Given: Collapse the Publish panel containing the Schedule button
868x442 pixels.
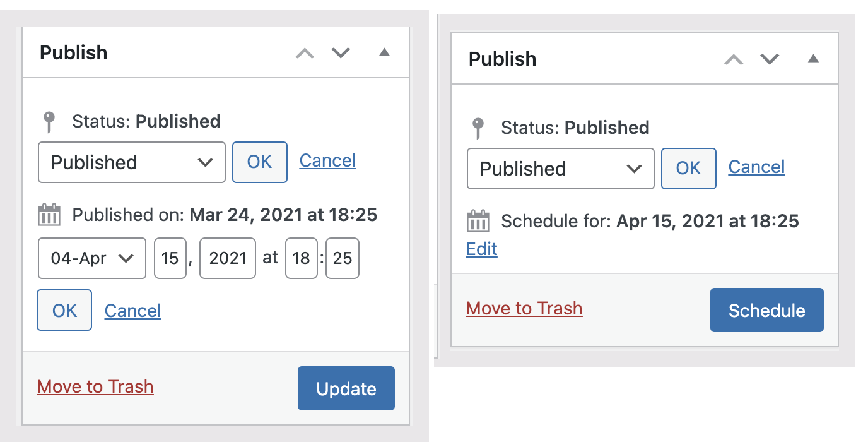Looking at the screenshot, I should point(813,59).
